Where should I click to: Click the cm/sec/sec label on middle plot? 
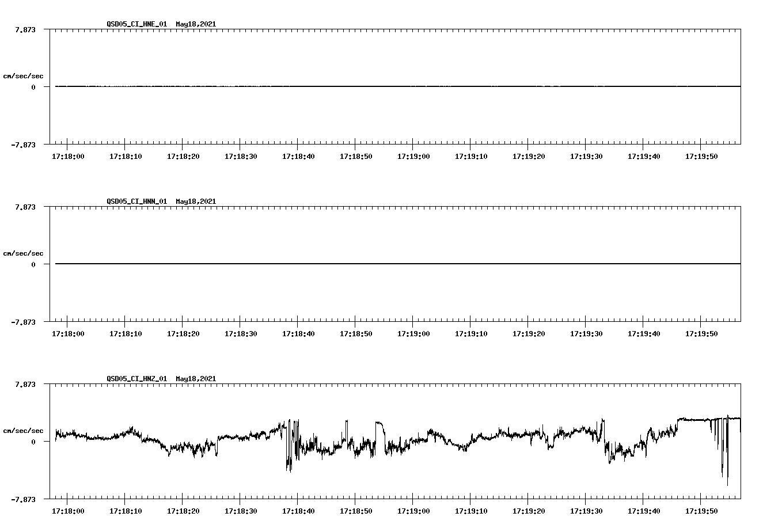coord(23,253)
